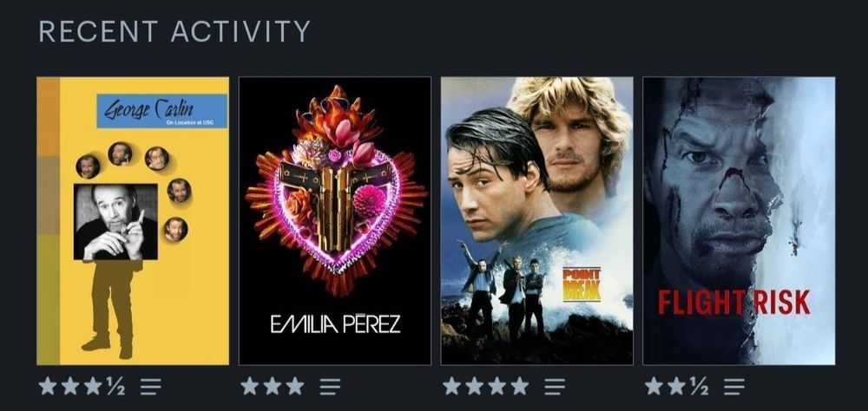
Task: Open review icon beneath Emilia Pérez
Action: tap(330, 386)
